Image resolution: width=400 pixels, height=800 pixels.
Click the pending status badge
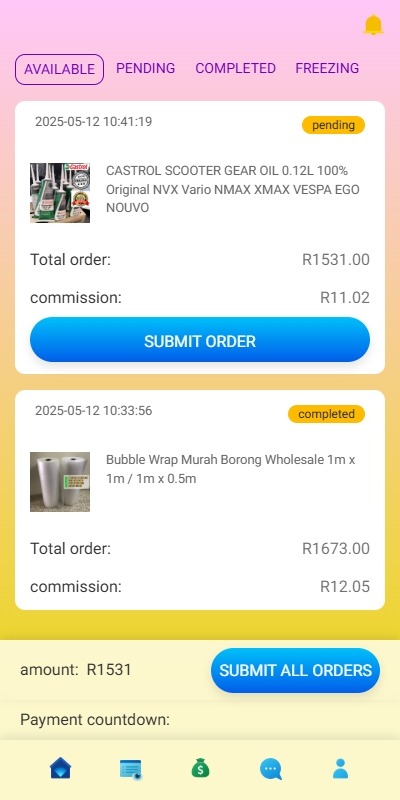coord(333,125)
